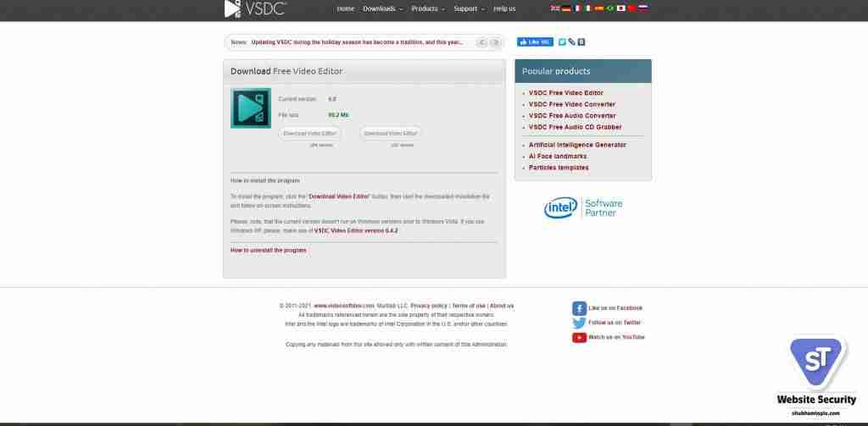
Task: Click the Facebook icon in footer
Action: (579, 308)
